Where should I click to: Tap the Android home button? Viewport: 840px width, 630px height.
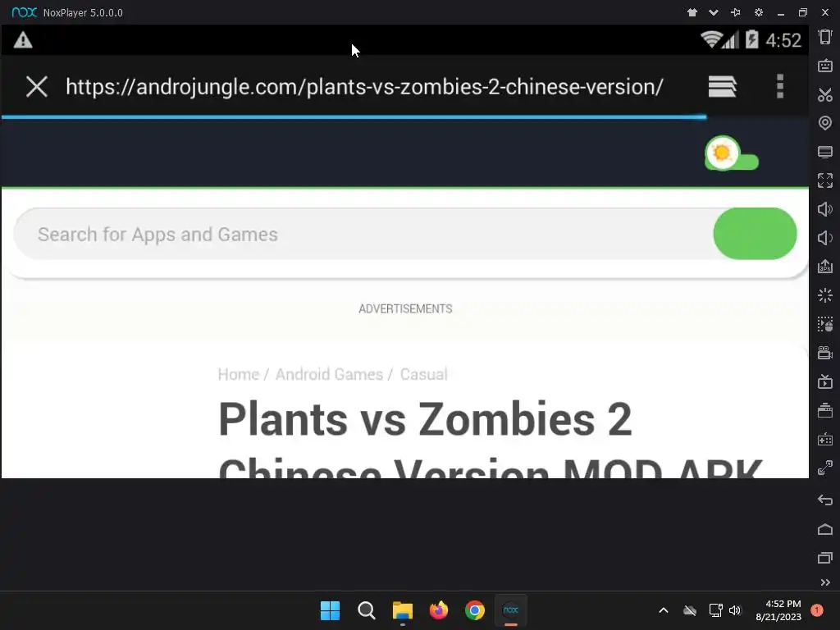coord(825,529)
